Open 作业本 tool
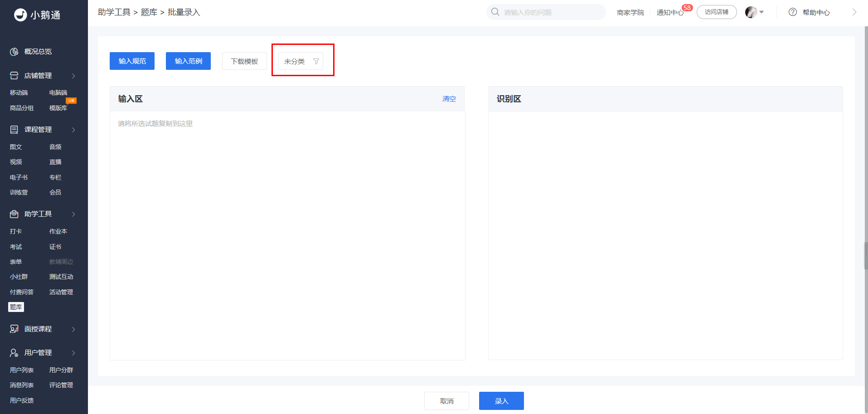868x414 pixels. click(x=58, y=231)
